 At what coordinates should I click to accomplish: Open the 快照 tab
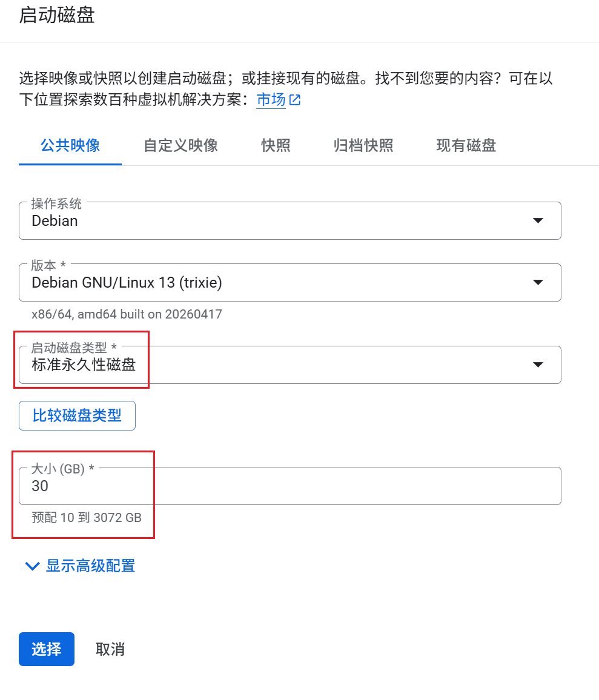276,146
